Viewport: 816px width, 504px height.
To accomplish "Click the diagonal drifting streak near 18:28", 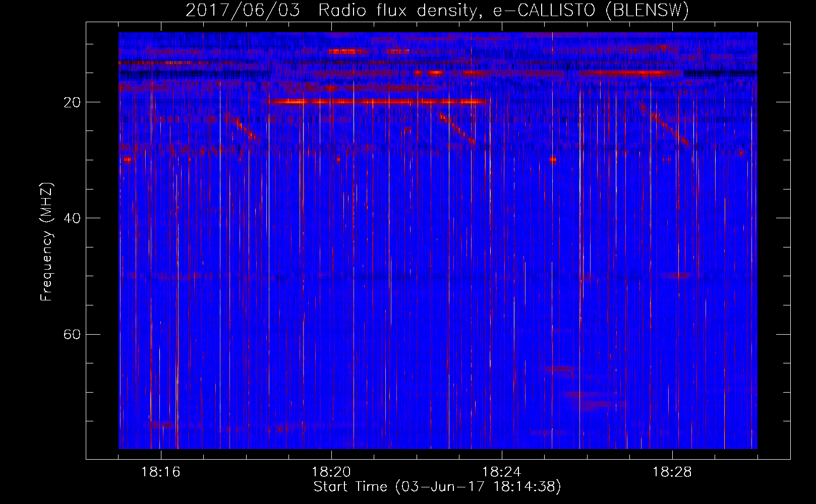I will 664,124.
